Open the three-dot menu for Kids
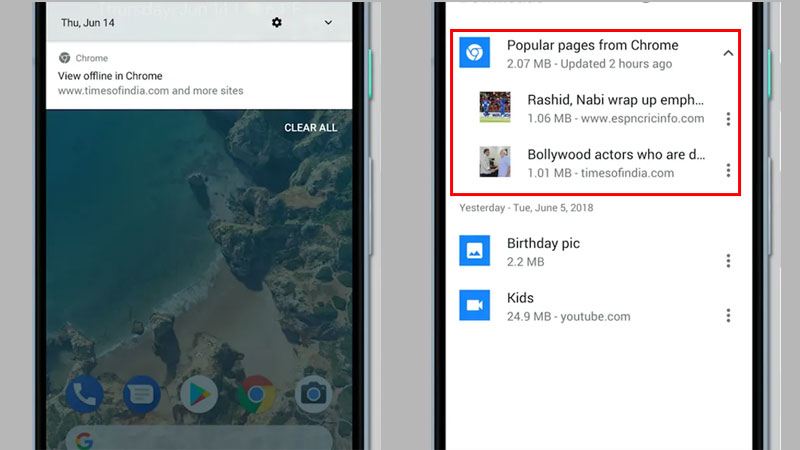Viewport: 800px width, 450px height. (728, 316)
